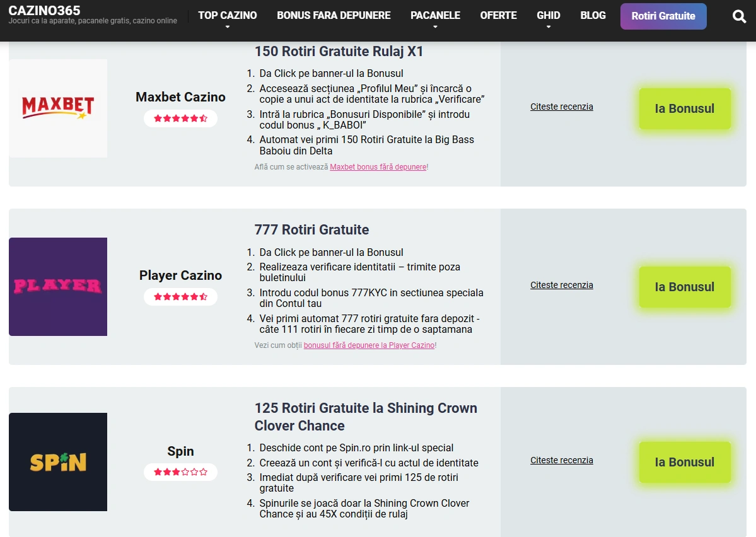Open bonusul fără depunere la Player Cazino link
Image resolution: width=756 pixels, height=537 pixels.
[369, 345]
